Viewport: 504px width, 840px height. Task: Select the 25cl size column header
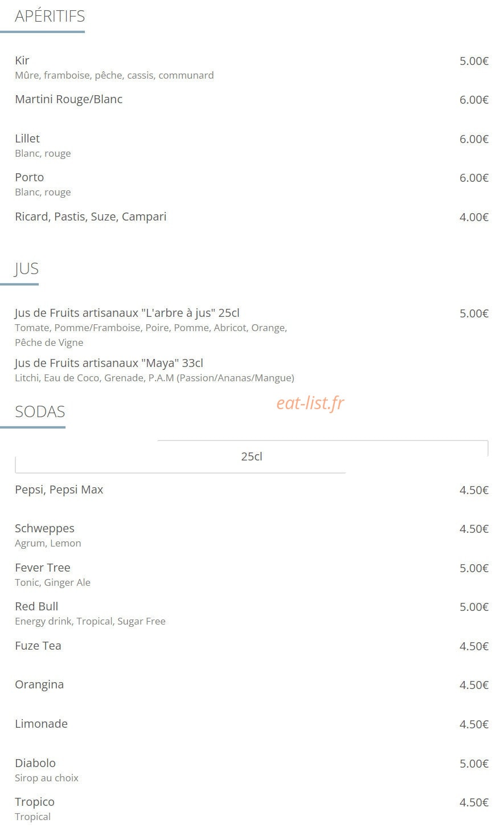pyautogui.click(x=252, y=456)
